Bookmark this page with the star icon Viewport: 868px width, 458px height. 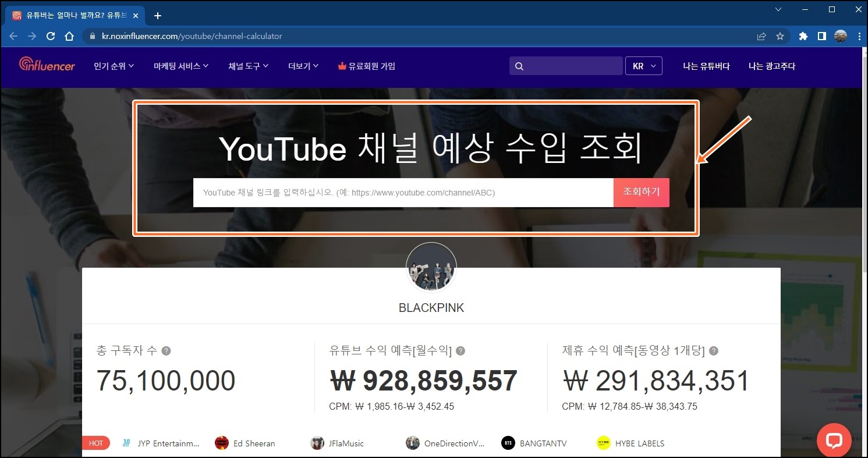pyautogui.click(x=780, y=36)
